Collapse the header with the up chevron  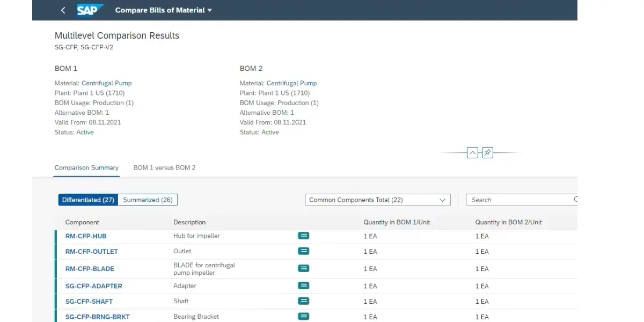[x=472, y=153]
